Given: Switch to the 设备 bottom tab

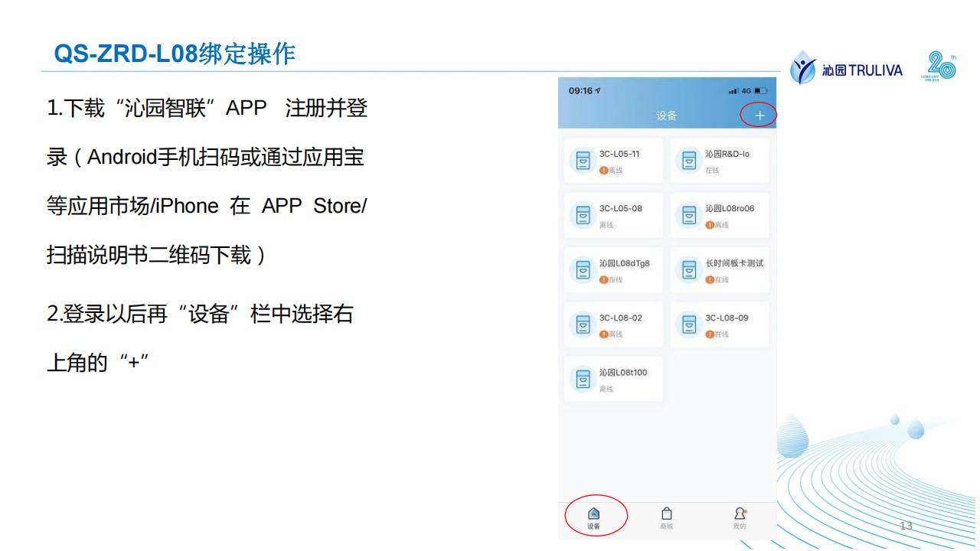Looking at the screenshot, I should [593, 518].
